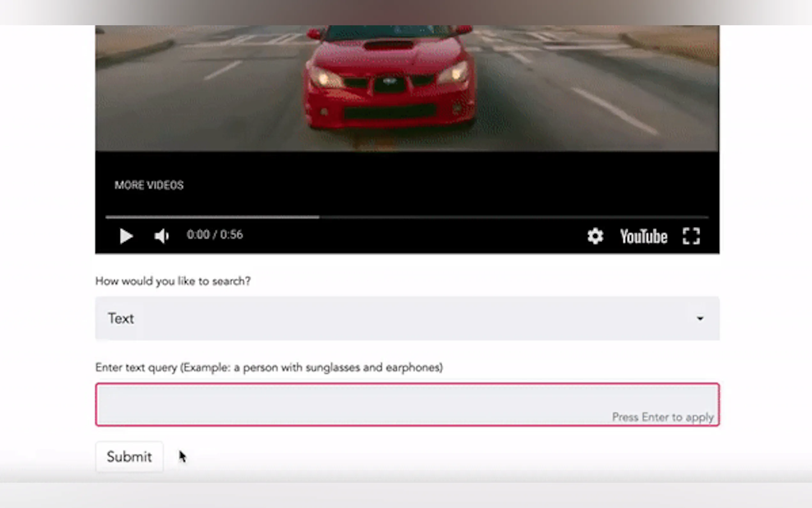
Task: Click the 0:00 / 0:56 time display
Action: point(215,234)
